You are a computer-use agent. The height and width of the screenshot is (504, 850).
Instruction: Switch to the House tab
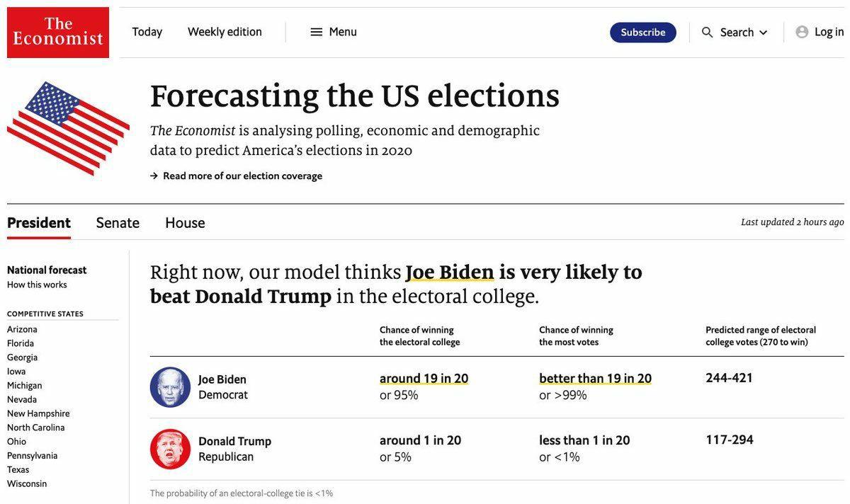pyautogui.click(x=185, y=223)
